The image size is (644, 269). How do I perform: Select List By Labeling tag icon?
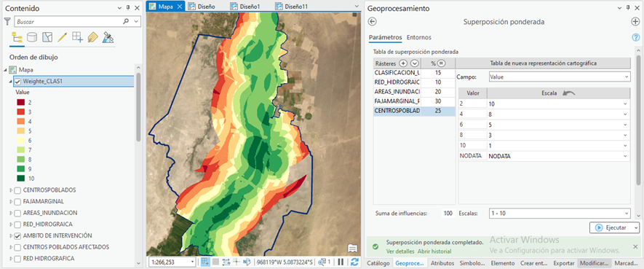click(93, 37)
